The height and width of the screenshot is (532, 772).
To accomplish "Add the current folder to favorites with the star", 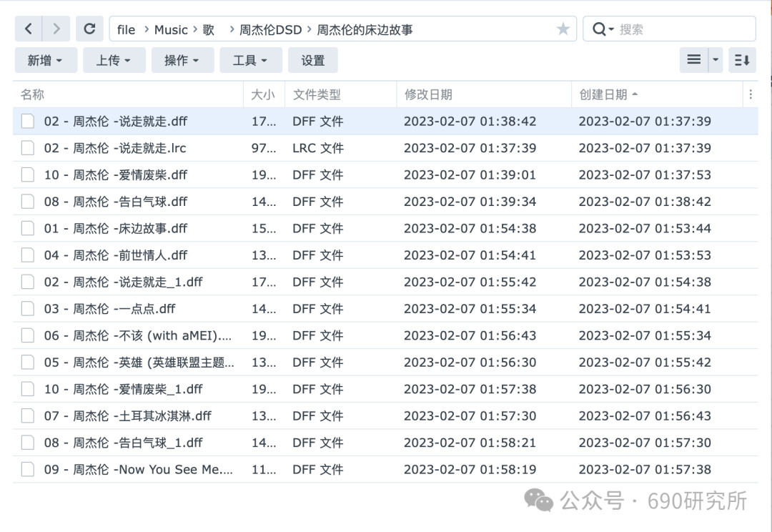I will [563, 29].
